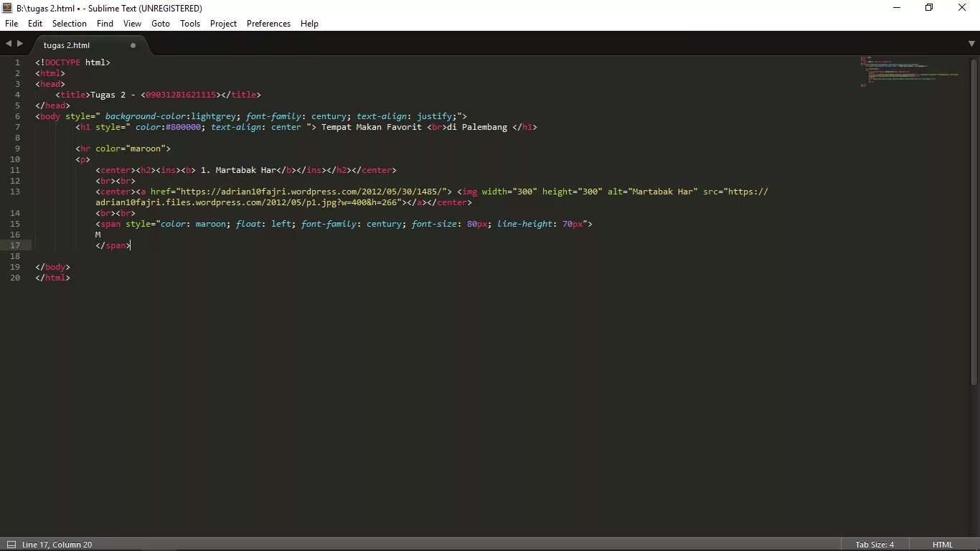Click the number 09031281621115
Image resolution: width=980 pixels, height=551 pixels.
[181, 95]
